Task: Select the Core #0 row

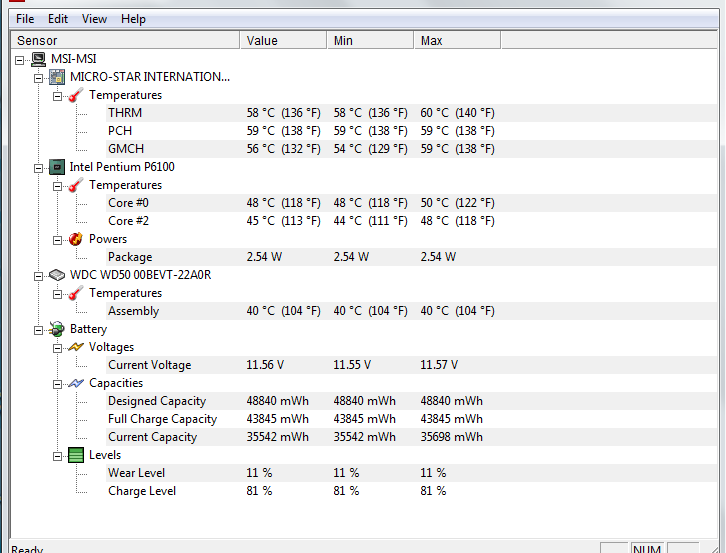Action: click(411, 203)
